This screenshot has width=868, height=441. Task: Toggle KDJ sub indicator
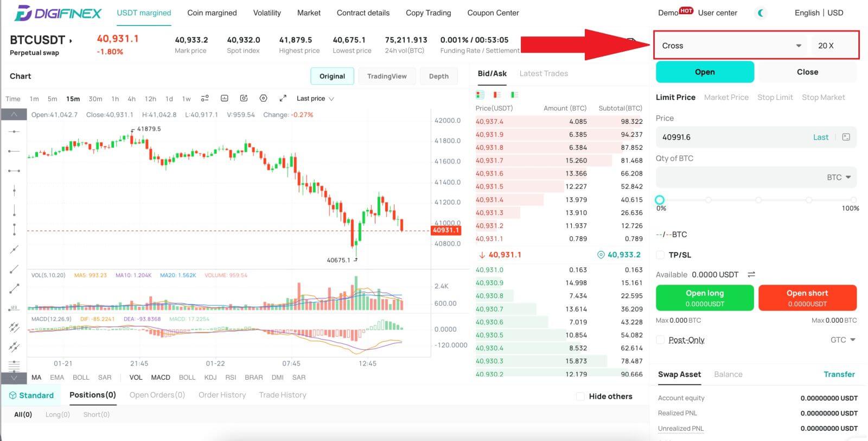[x=210, y=377]
